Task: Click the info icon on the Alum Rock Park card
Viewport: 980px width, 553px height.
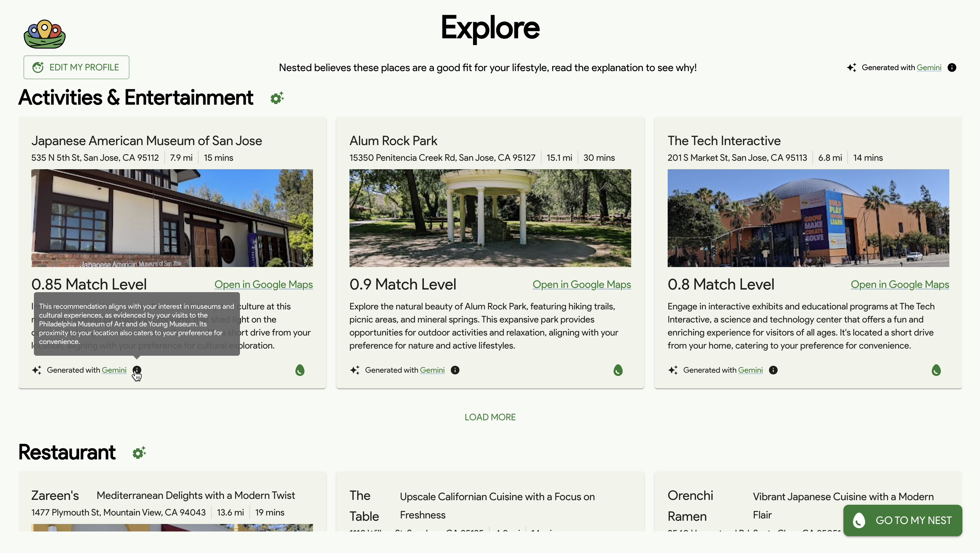Action: point(455,370)
